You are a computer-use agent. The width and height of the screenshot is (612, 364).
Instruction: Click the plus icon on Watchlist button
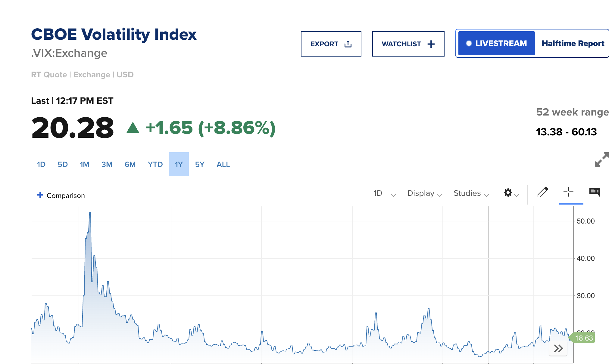point(431,44)
